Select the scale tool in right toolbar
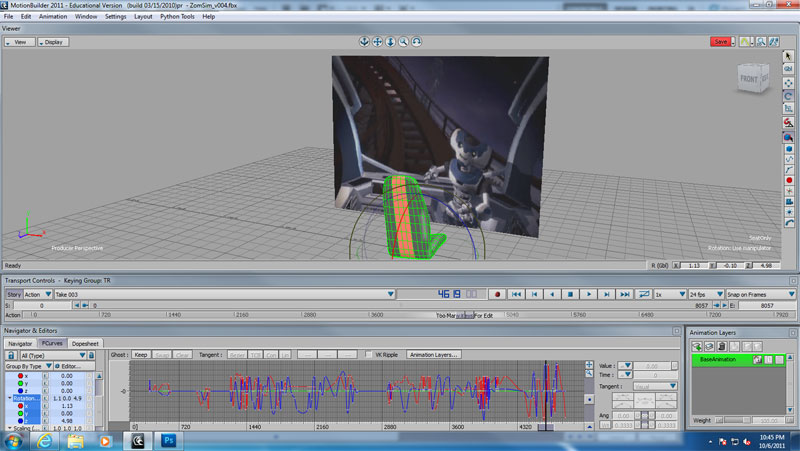 [788, 109]
